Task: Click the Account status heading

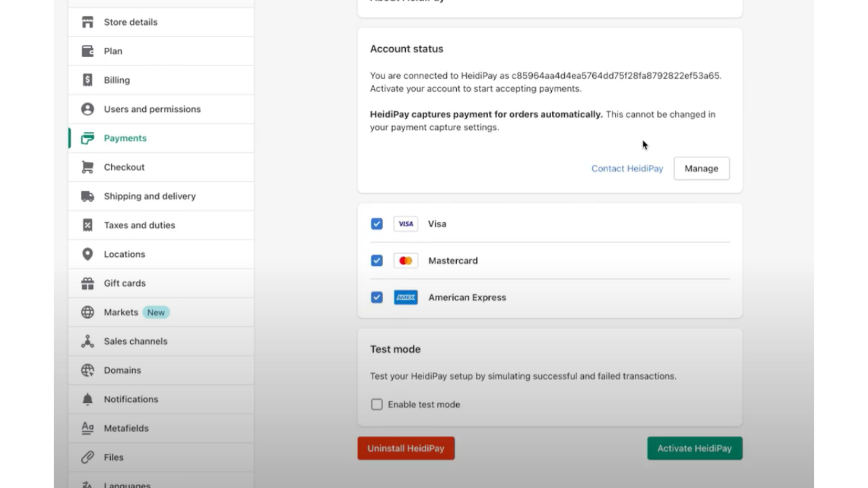Action: pos(407,49)
